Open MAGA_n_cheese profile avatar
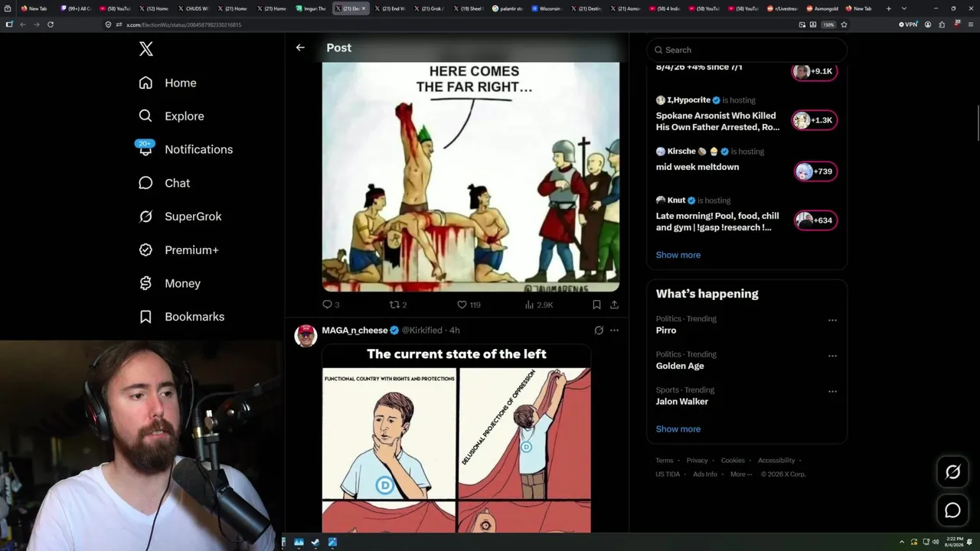This screenshot has height=551, width=980. [305, 335]
